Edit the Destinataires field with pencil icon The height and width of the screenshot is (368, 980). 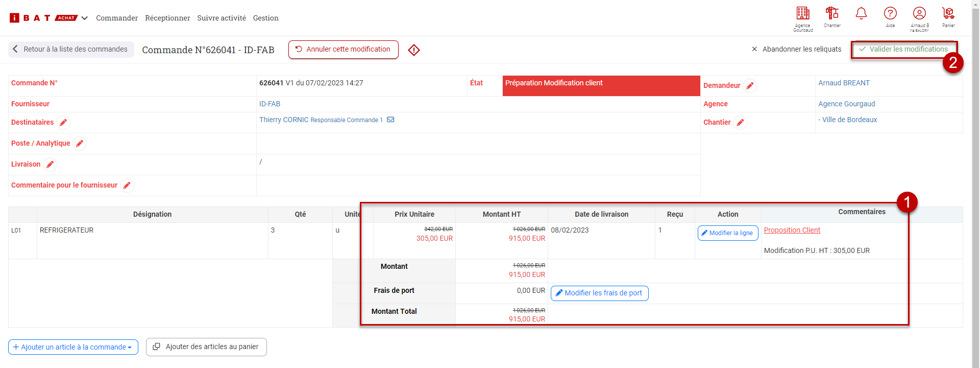click(63, 123)
